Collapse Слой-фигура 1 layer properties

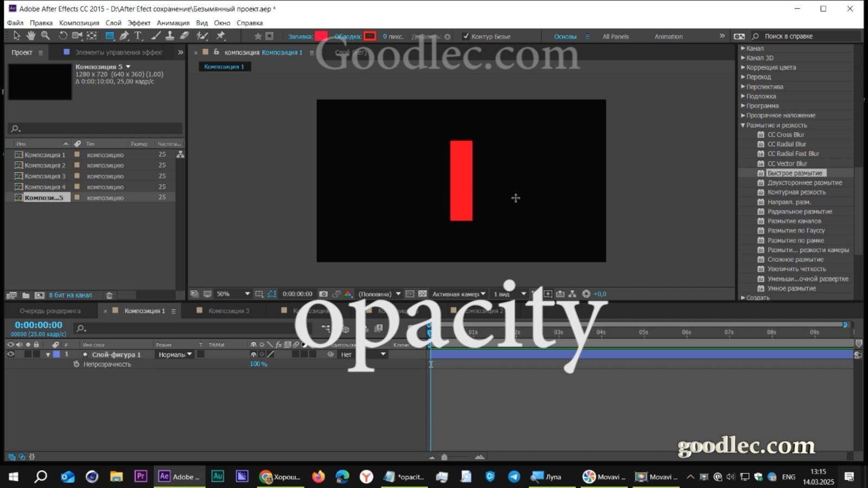pyautogui.click(x=48, y=355)
